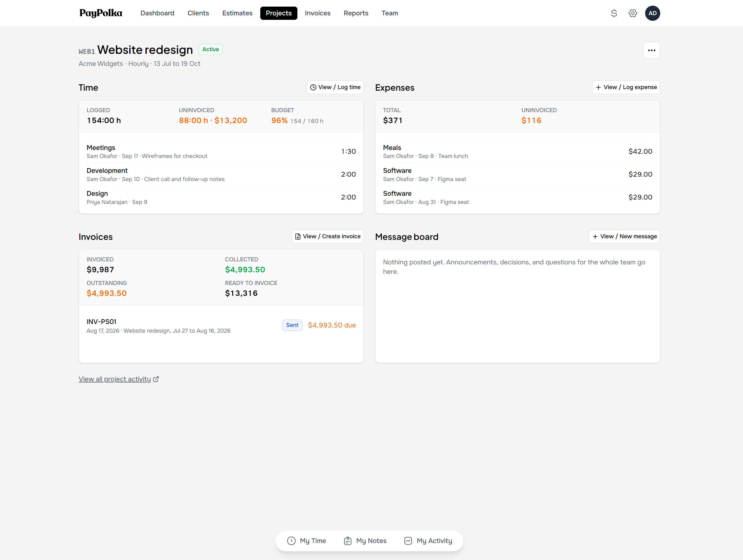
Task: Open the AD user avatar menu
Action: [652, 13]
